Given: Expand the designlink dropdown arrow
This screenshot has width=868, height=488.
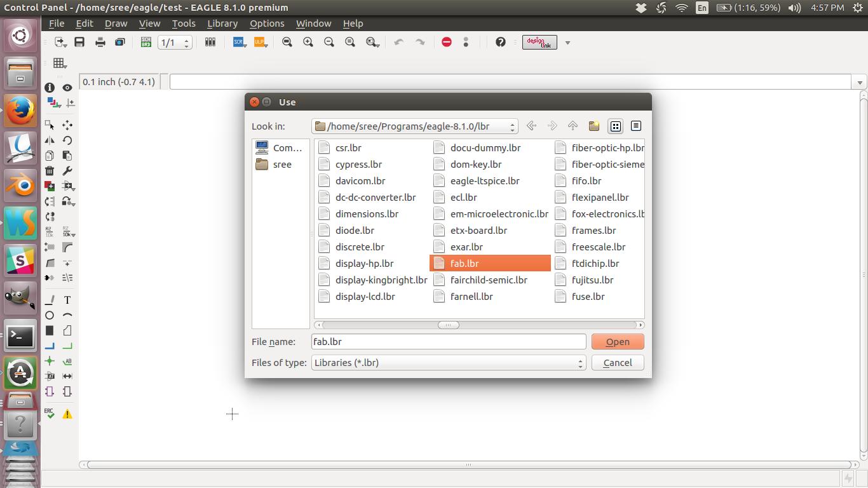Looking at the screenshot, I should click(567, 43).
